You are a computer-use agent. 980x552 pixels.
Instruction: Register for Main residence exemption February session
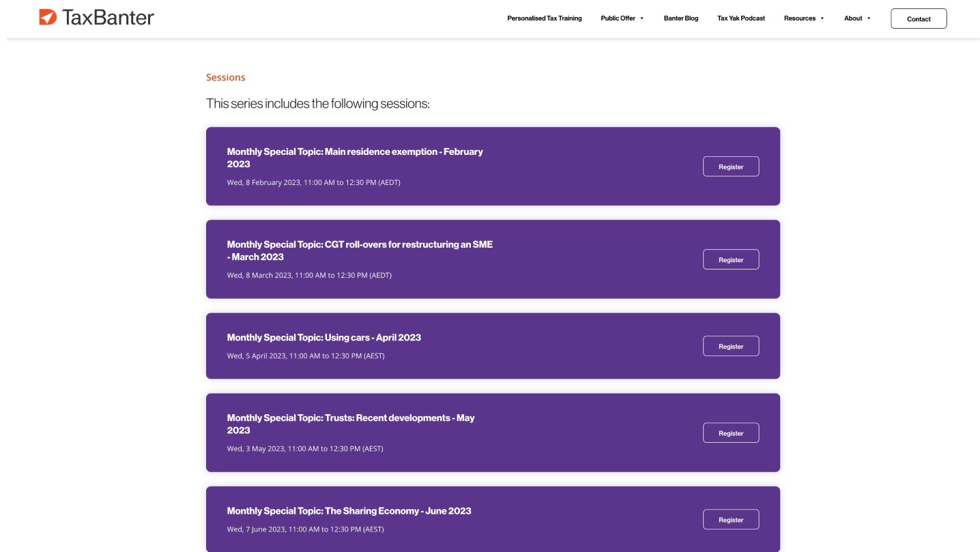pos(730,166)
